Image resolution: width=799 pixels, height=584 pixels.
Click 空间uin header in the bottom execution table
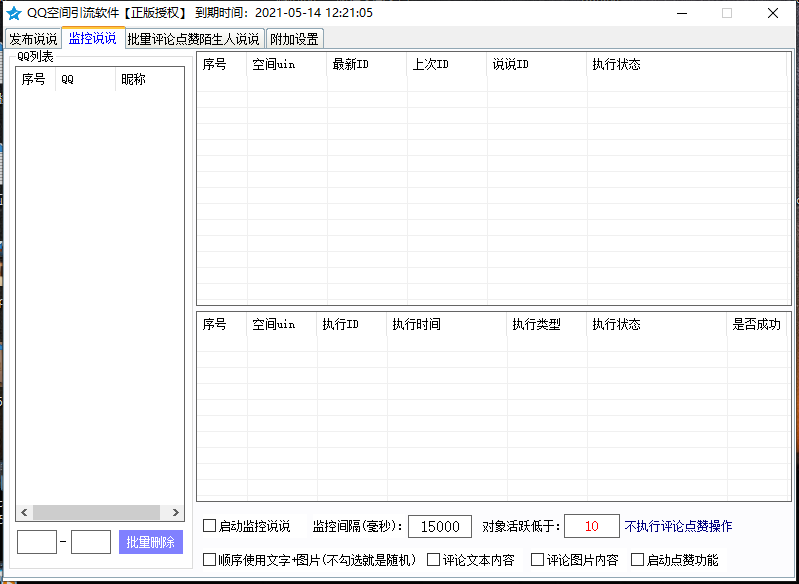coord(282,324)
